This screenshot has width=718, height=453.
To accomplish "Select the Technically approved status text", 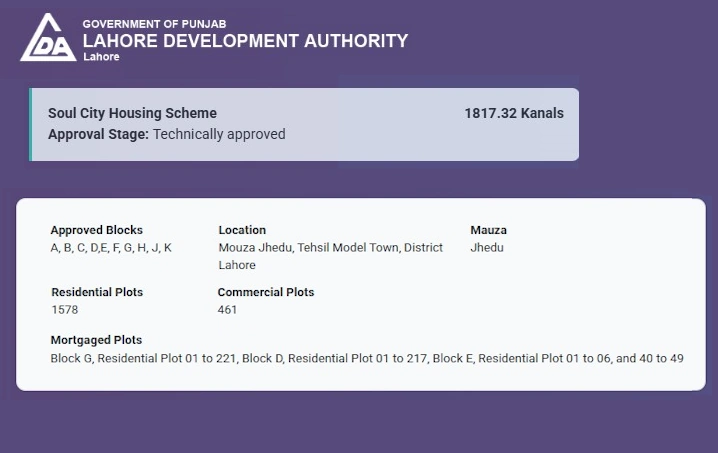I will pyautogui.click(x=219, y=134).
